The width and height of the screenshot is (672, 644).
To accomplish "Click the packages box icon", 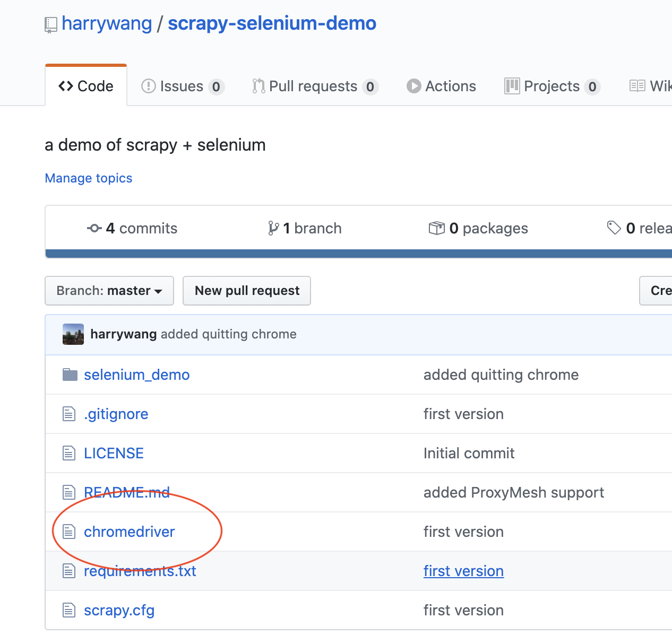I will click(x=436, y=228).
